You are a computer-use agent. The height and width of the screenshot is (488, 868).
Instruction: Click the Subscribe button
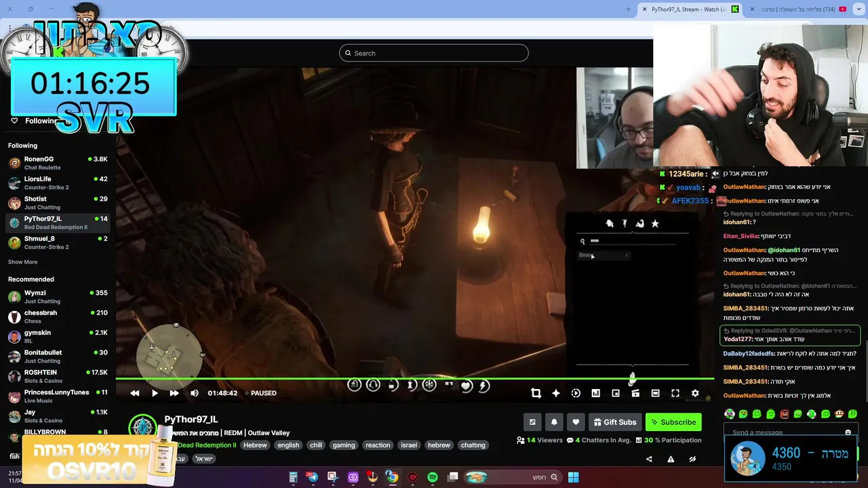673,422
